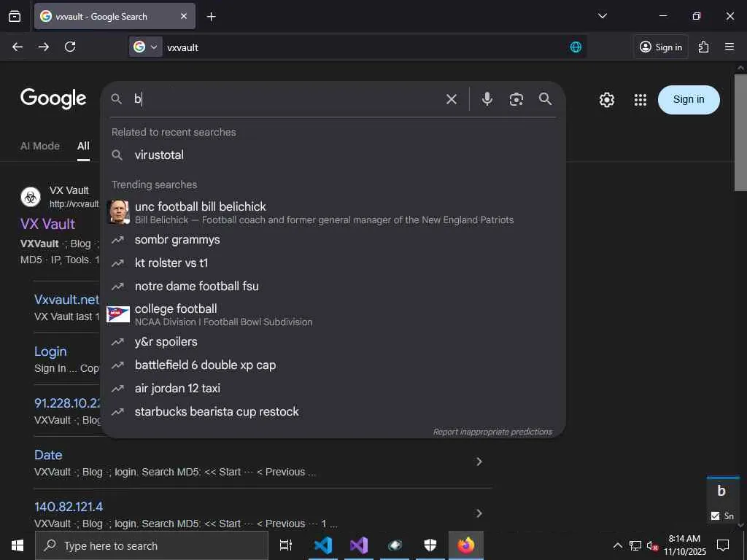Select the college football suggestion
The height and width of the screenshot is (560, 747).
point(333,314)
